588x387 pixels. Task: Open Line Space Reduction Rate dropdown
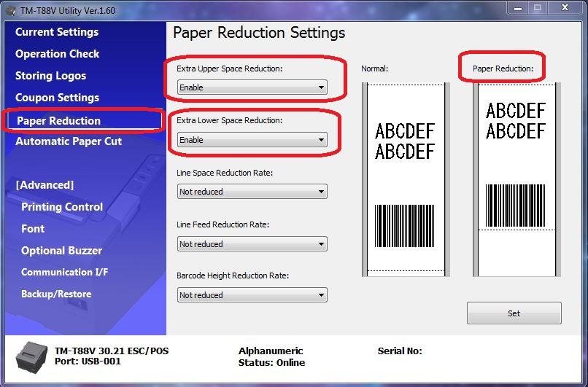252,192
